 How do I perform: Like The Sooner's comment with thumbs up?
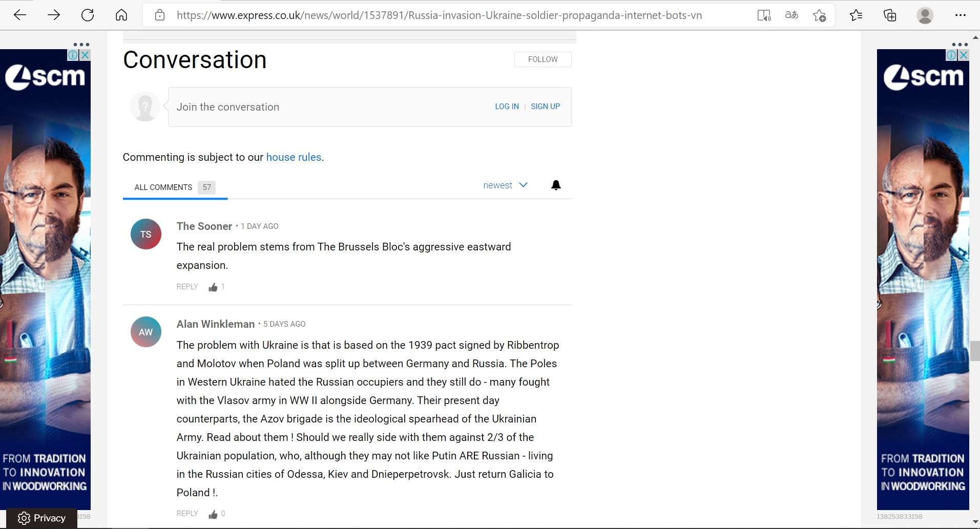coord(213,287)
